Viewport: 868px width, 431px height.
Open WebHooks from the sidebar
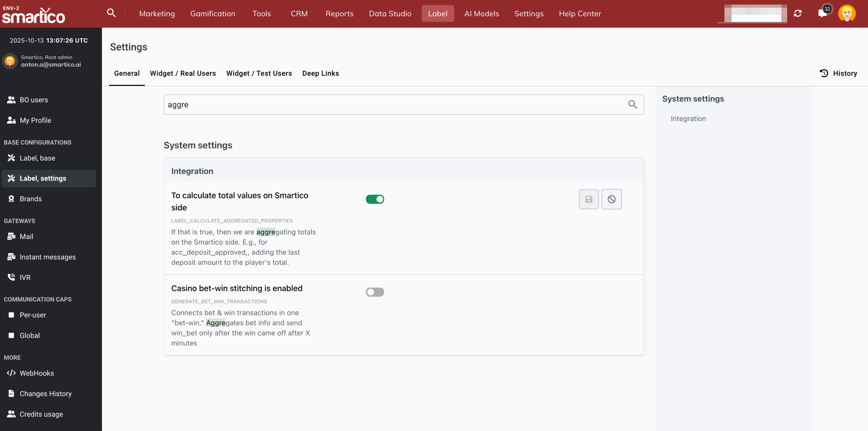click(36, 373)
